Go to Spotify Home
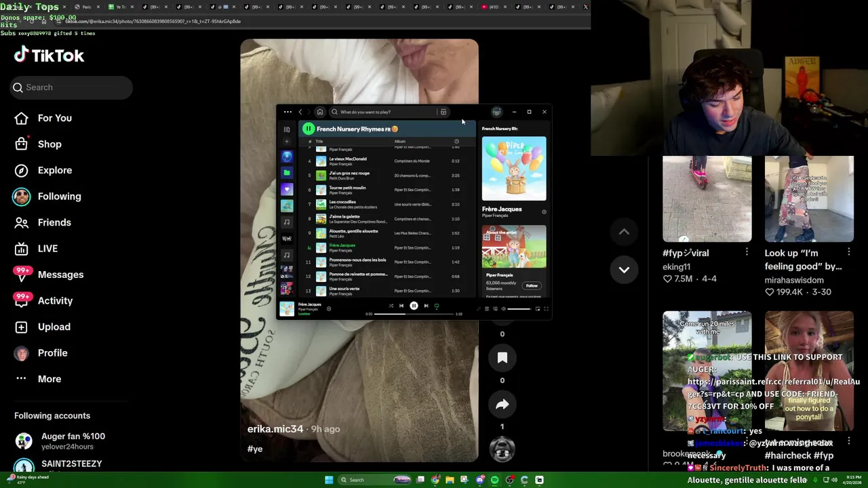The image size is (868, 488). (320, 112)
